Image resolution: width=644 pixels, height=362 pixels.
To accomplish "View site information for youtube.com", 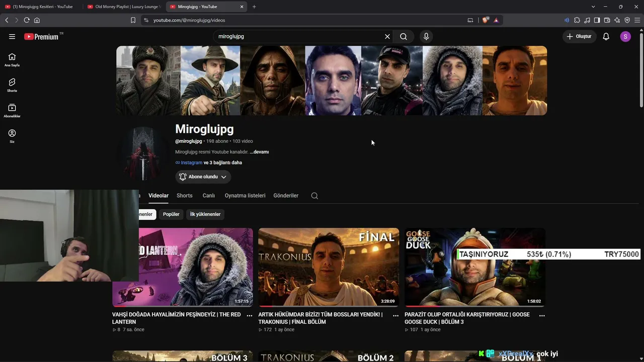I will pos(146,20).
